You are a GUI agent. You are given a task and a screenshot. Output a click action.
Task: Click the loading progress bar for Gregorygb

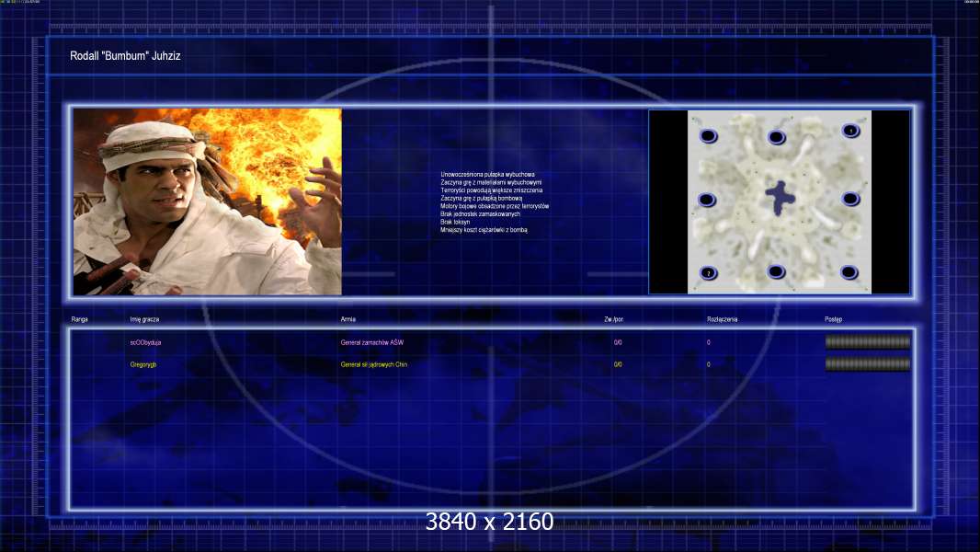click(868, 363)
